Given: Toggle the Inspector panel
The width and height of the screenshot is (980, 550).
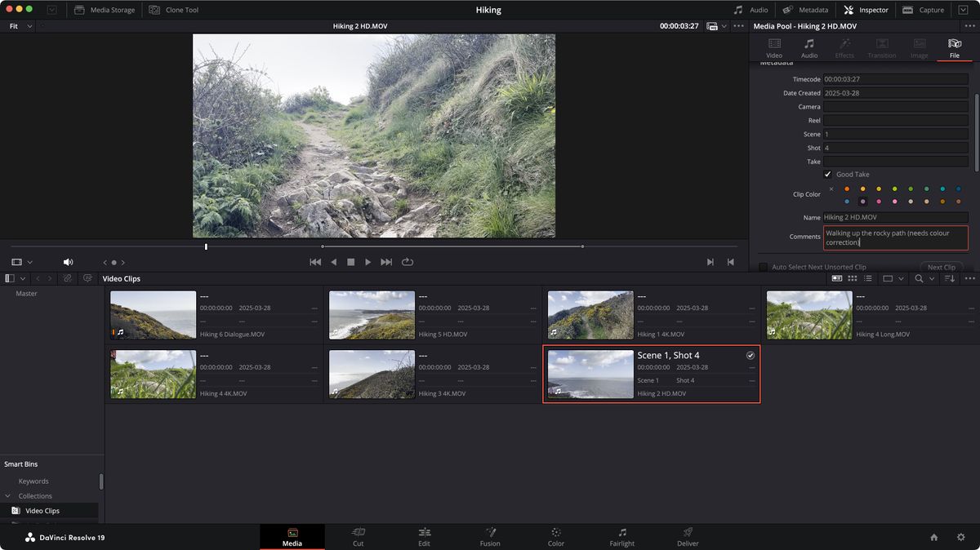Looking at the screenshot, I should tap(866, 10).
